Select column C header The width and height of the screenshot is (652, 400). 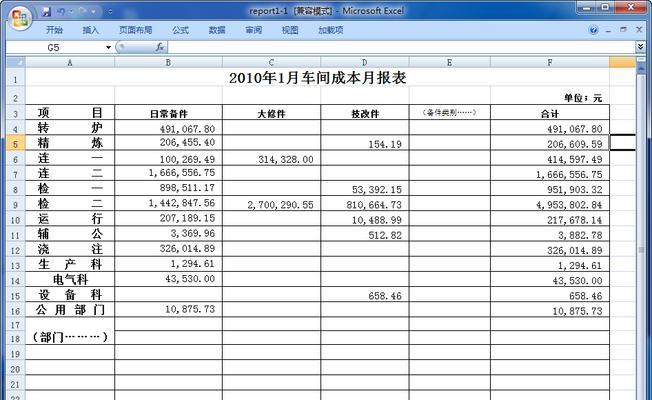[x=272, y=62]
